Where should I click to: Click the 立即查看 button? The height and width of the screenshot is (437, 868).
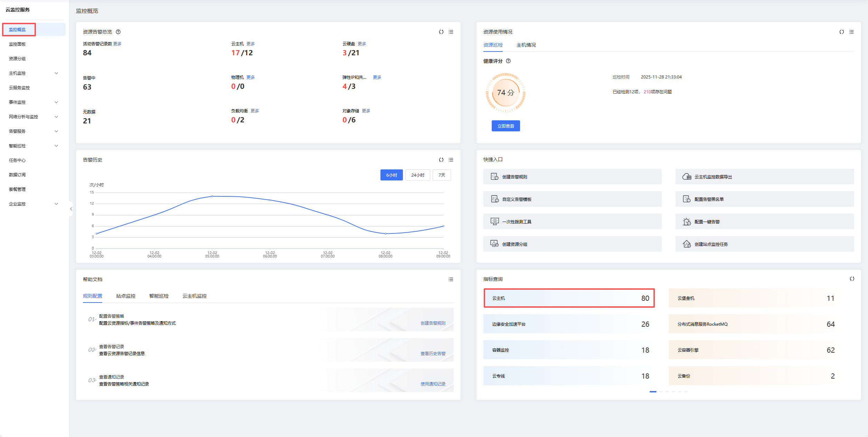pos(506,126)
